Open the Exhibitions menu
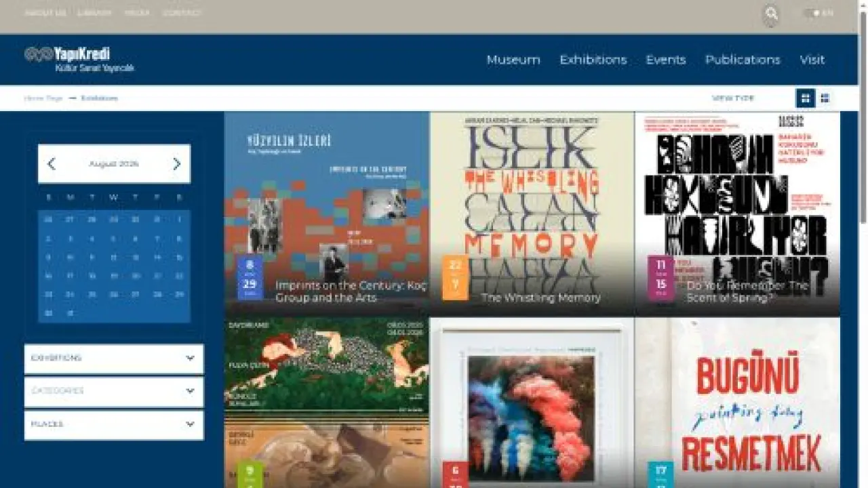Image resolution: width=868 pixels, height=488 pixels. 593,60
